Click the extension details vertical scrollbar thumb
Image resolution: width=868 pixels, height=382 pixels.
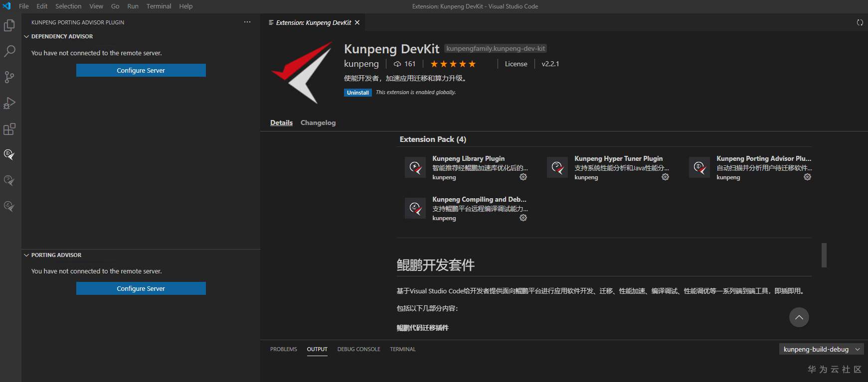(x=824, y=255)
